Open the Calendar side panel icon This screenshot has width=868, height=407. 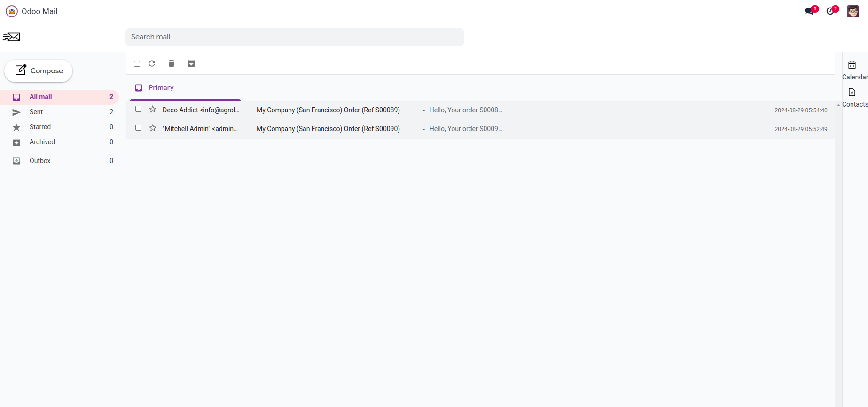[x=852, y=65]
